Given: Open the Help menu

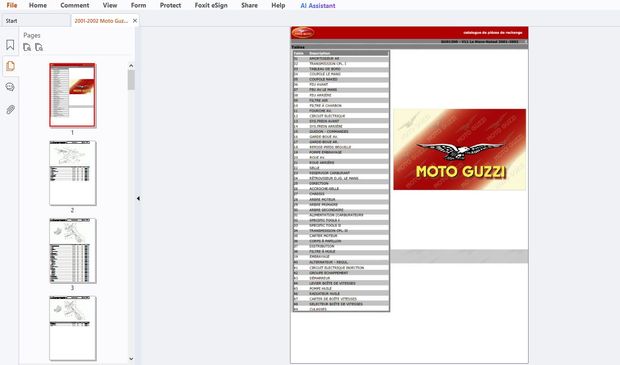Looking at the screenshot, I should (x=278, y=6).
